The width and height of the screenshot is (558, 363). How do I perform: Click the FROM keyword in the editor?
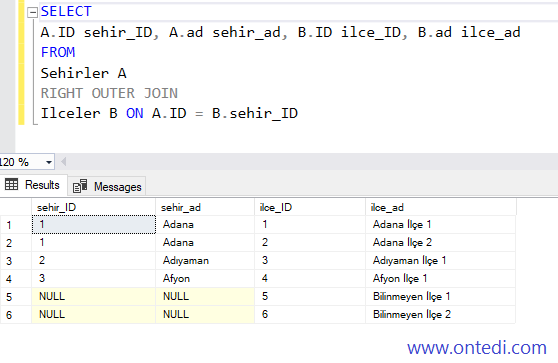pos(58,53)
